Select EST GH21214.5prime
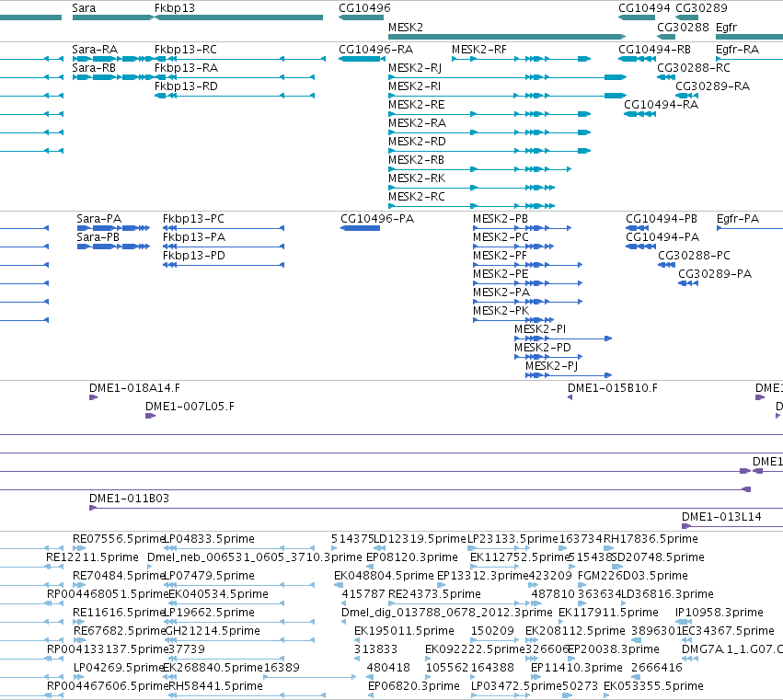The height and width of the screenshot is (700, 783). tap(213, 631)
